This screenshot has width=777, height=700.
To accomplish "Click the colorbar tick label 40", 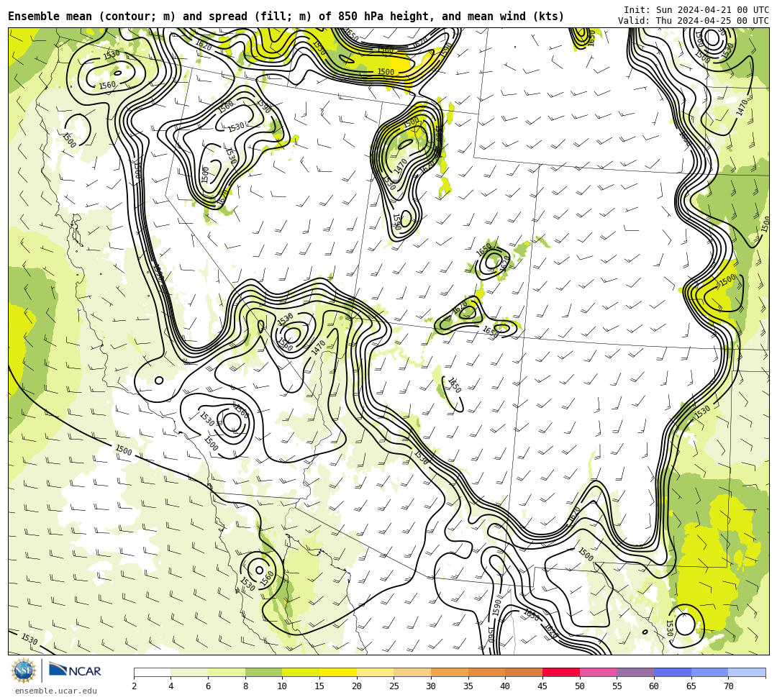I will [x=506, y=686].
